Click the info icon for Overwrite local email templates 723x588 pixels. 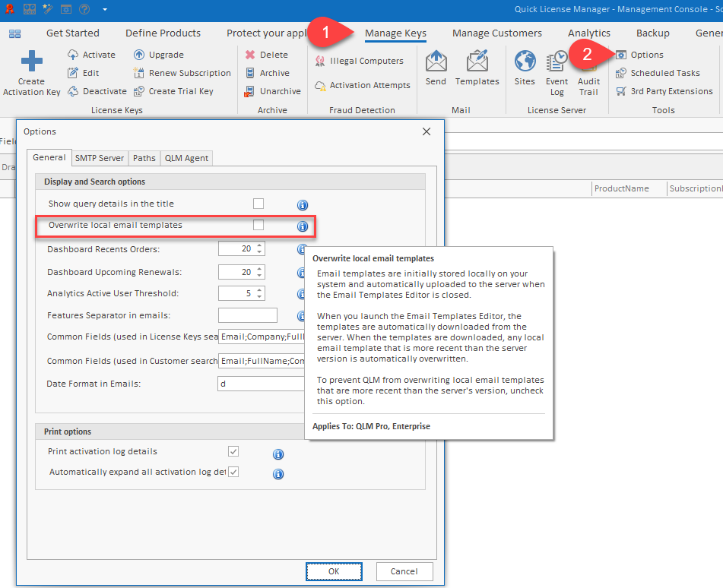coord(303,226)
